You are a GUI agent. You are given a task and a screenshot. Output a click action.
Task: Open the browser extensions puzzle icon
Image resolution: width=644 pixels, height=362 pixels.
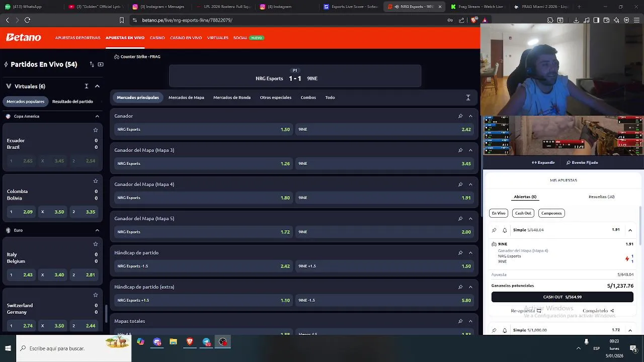[x=550, y=20]
